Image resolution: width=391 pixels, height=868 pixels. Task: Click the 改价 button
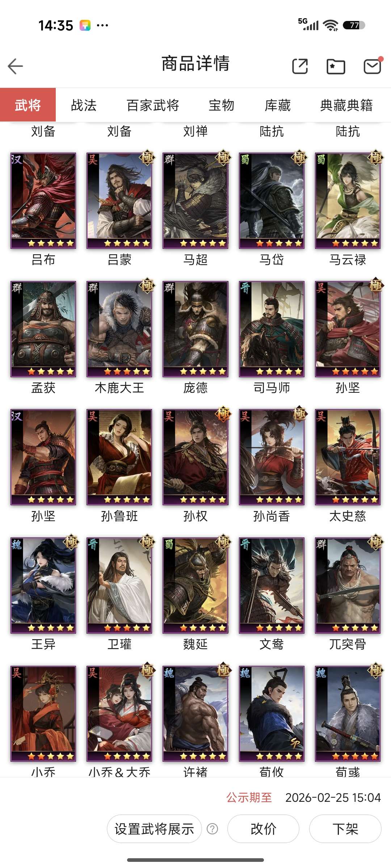[263, 829]
